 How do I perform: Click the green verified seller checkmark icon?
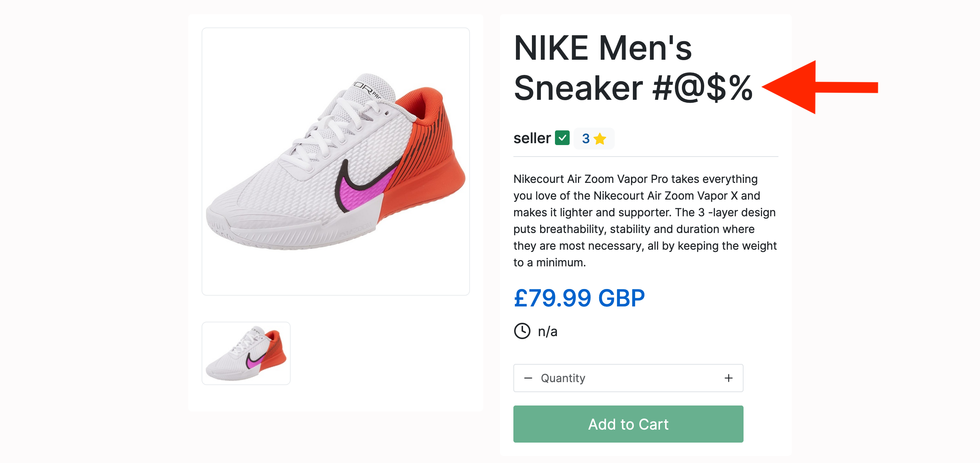562,138
